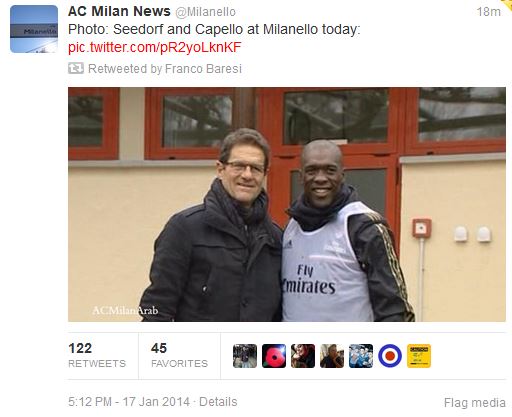Viewport: 512px width, 417px height.
Task: Open the @Milanello handle link
Action: [205, 12]
